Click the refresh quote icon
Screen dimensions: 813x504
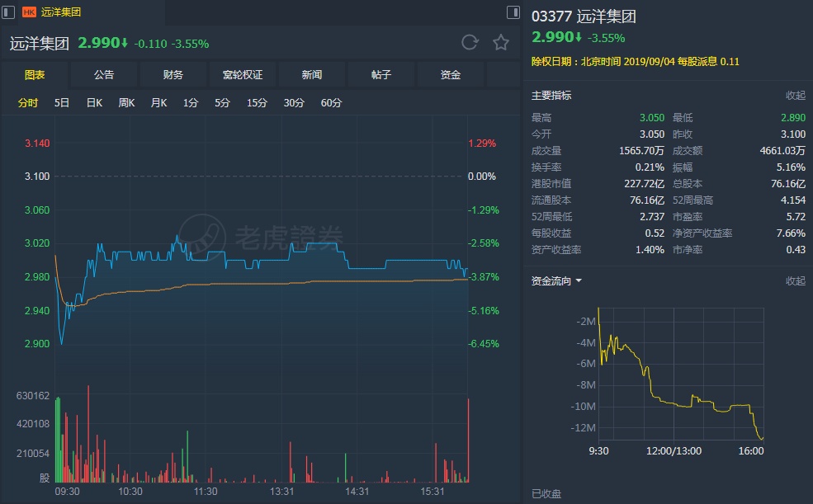tap(470, 42)
